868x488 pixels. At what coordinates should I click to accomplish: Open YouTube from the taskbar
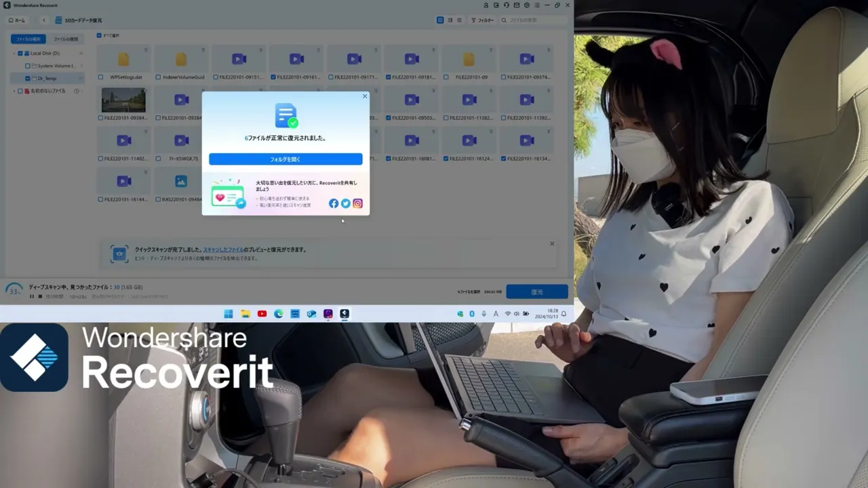[x=262, y=314]
